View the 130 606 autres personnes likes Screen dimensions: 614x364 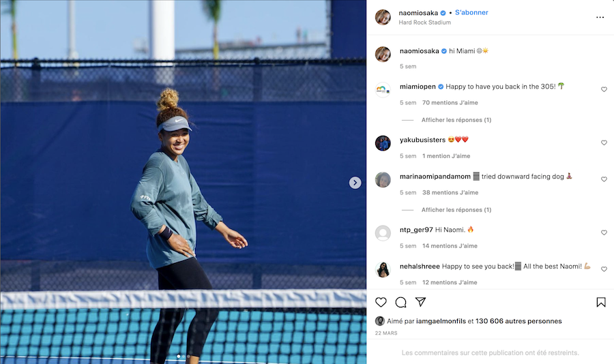pos(518,321)
